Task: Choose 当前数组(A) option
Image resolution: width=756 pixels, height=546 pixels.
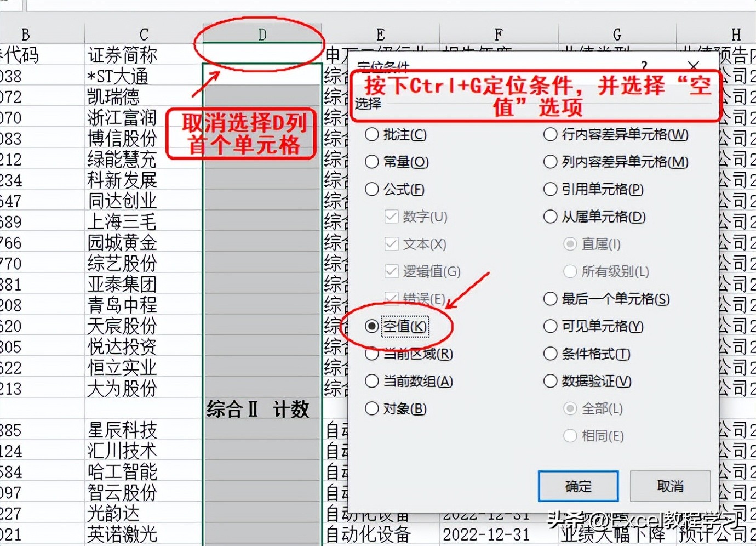Action: pos(372,381)
